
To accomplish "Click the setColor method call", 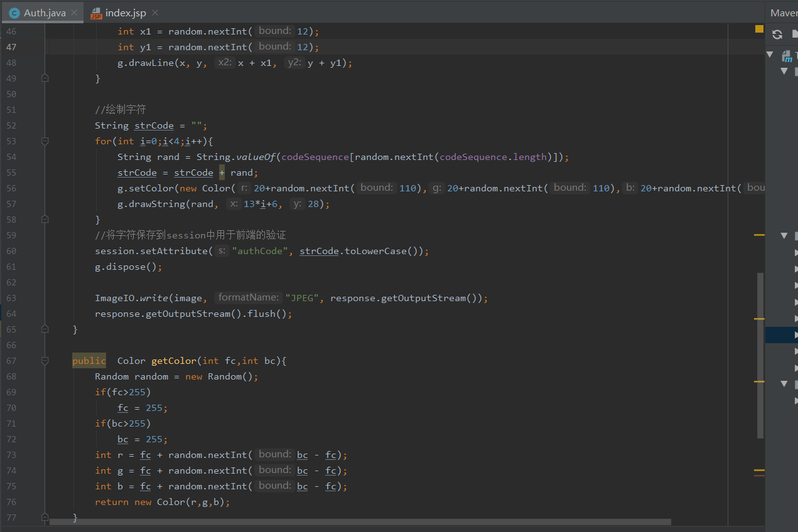I will (151, 188).
